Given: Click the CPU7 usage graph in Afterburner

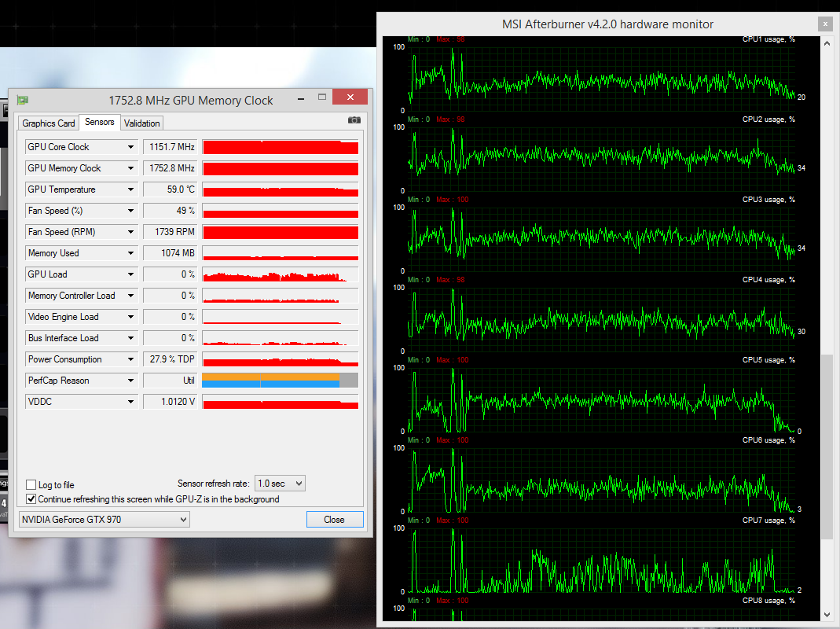Looking at the screenshot, I should 602,560.
